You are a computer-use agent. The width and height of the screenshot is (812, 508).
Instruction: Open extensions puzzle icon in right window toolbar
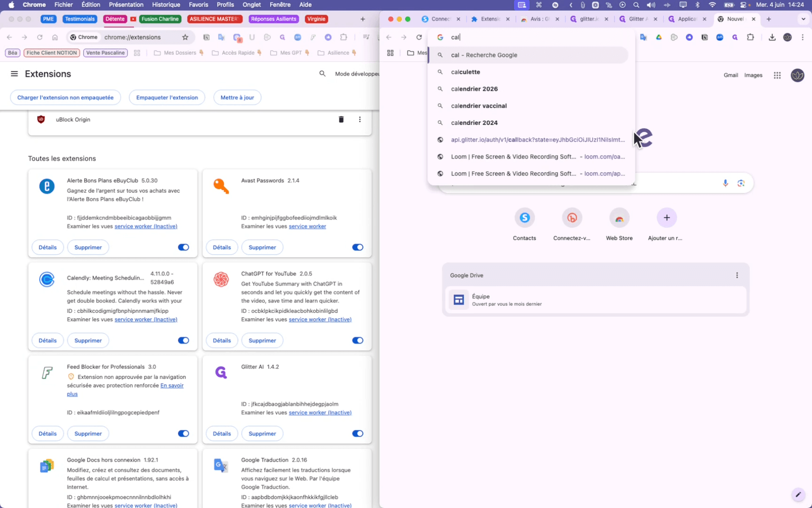point(750,37)
